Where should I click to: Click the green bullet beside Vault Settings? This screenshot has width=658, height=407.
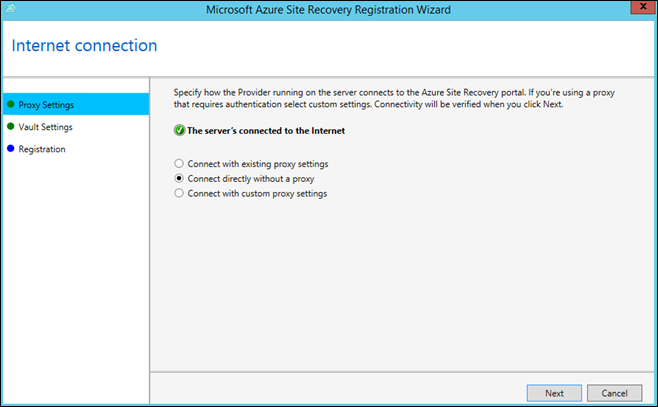pos(10,127)
